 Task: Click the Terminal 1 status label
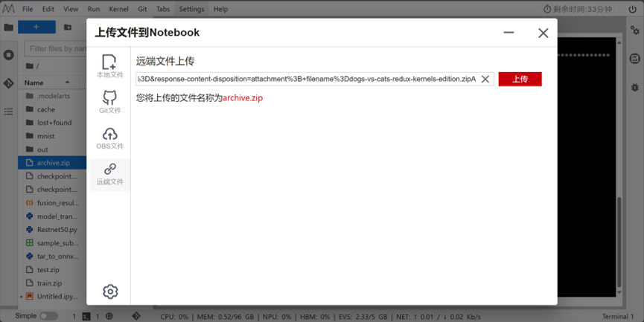point(618,317)
